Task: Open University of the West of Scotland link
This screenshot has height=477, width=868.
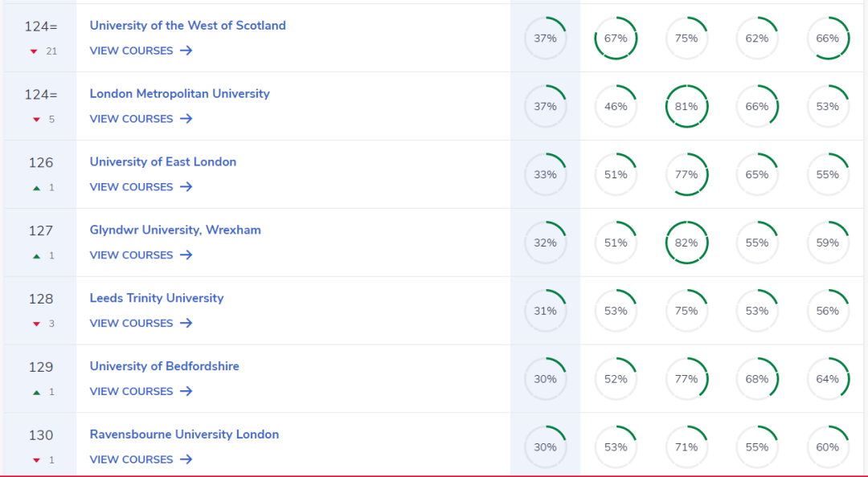Action: pyautogui.click(x=187, y=26)
